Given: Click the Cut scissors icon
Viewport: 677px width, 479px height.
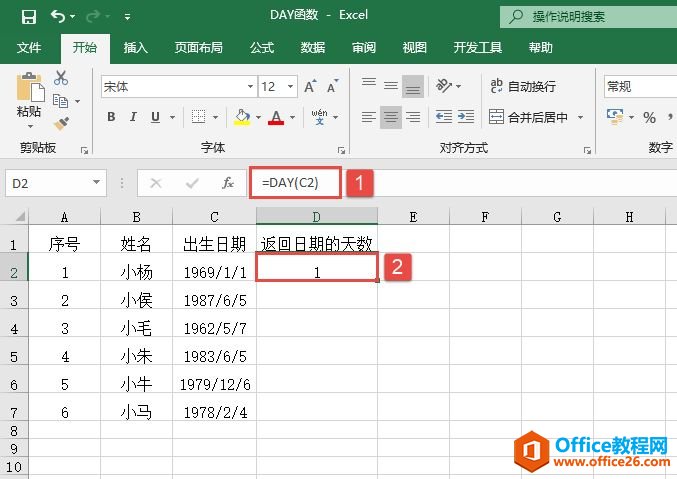Looking at the screenshot, I should [x=61, y=78].
